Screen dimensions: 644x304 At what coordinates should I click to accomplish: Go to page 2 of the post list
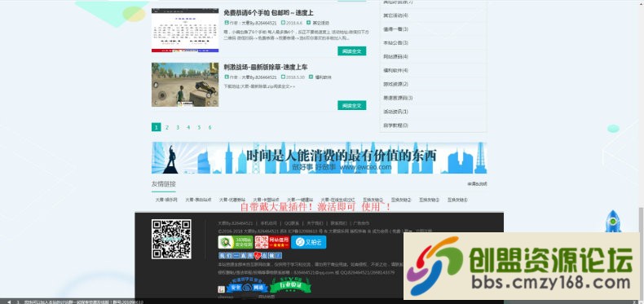(x=167, y=127)
